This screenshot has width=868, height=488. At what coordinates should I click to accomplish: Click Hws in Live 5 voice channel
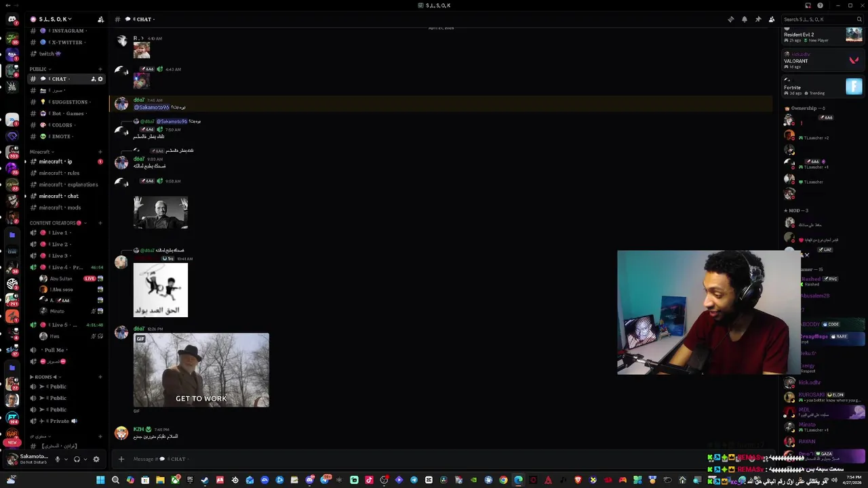coord(71,336)
